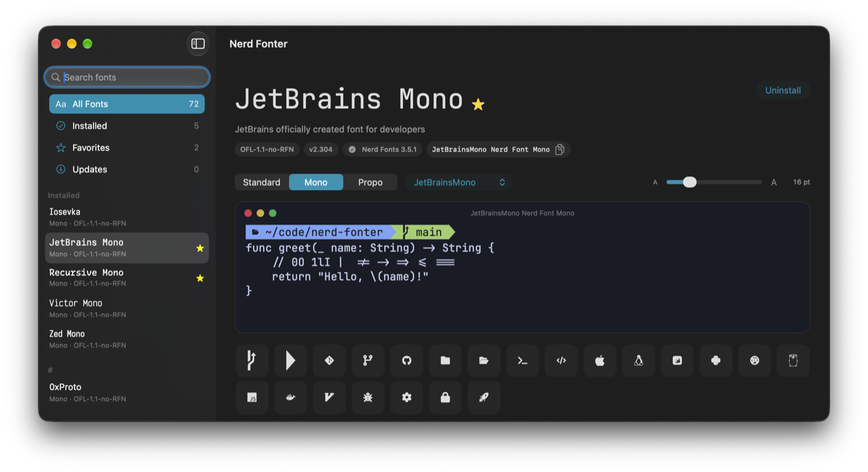Select the Vim logo glyph tile
868x472 pixels.
tap(329, 398)
